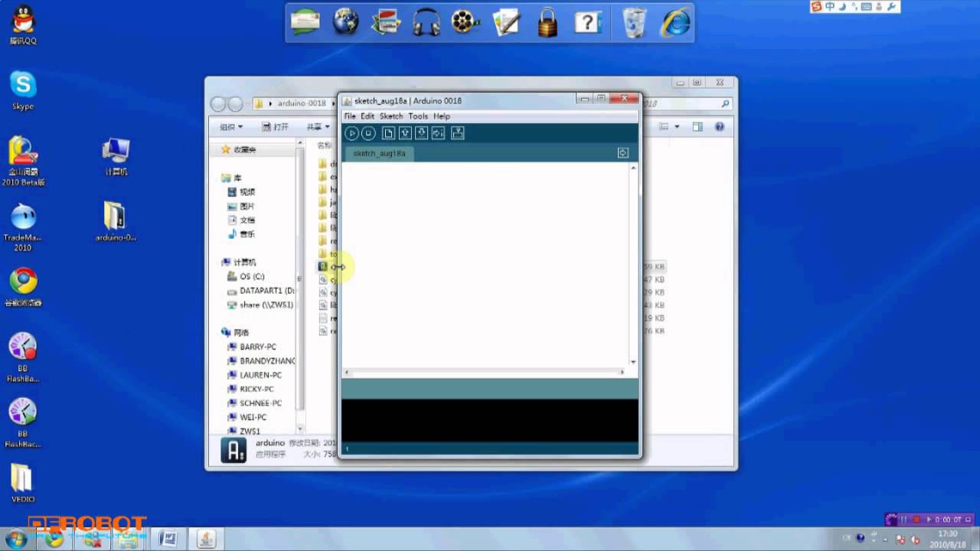Click the VEDIO folder on desktop

pyautogui.click(x=23, y=482)
